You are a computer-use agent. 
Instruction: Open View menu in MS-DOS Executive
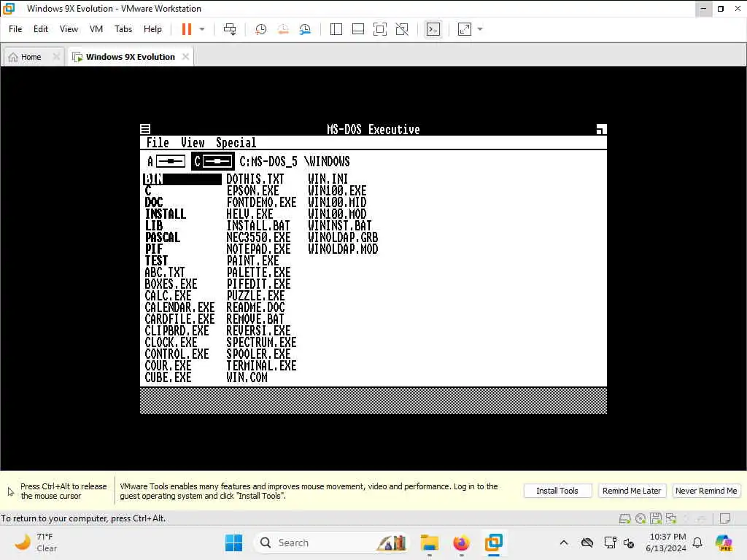click(193, 143)
